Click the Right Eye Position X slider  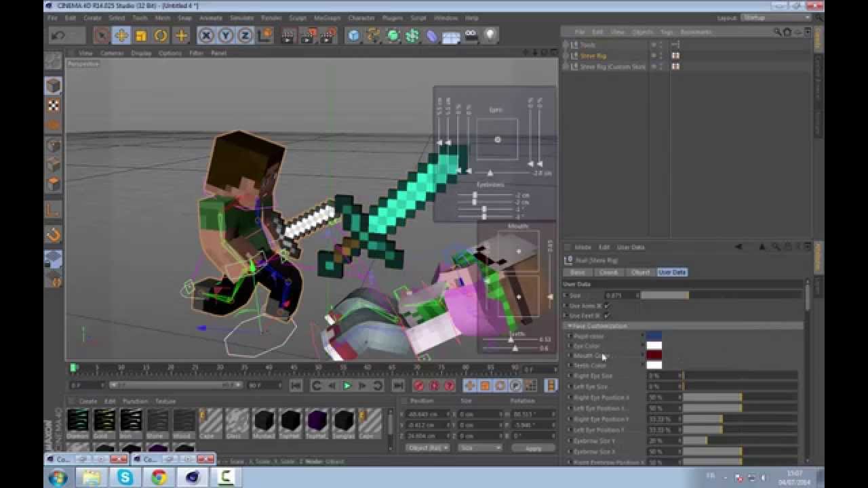pyautogui.click(x=741, y=397)
